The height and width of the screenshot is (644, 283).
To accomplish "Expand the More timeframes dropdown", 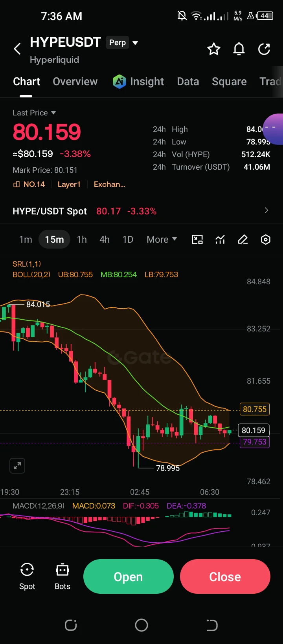I will (162, 240).
